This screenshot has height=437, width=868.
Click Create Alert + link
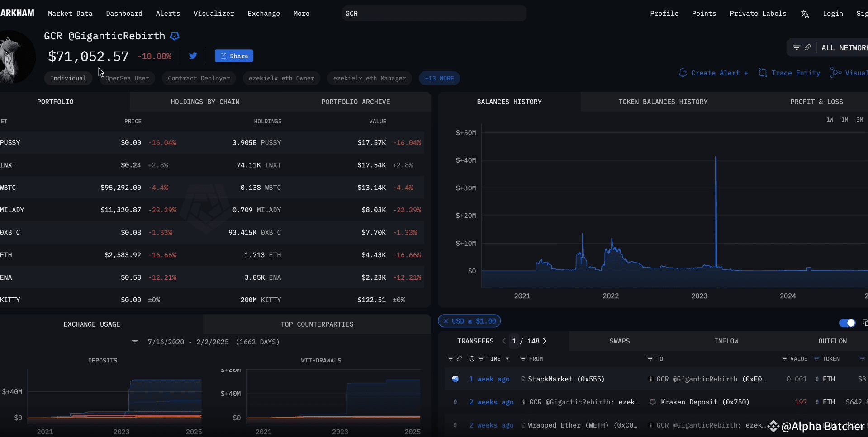point(720,73)
